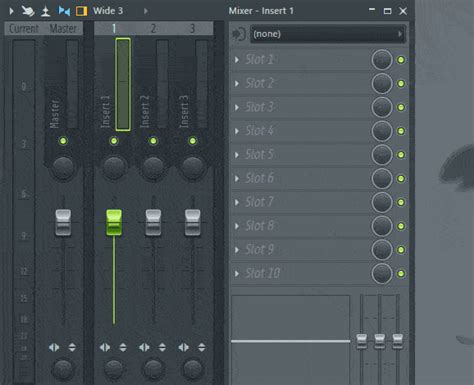This screenshot has width=474, height=385.
Task: Click the multi-touch control hand icon
Action: (x=28, y=11)
